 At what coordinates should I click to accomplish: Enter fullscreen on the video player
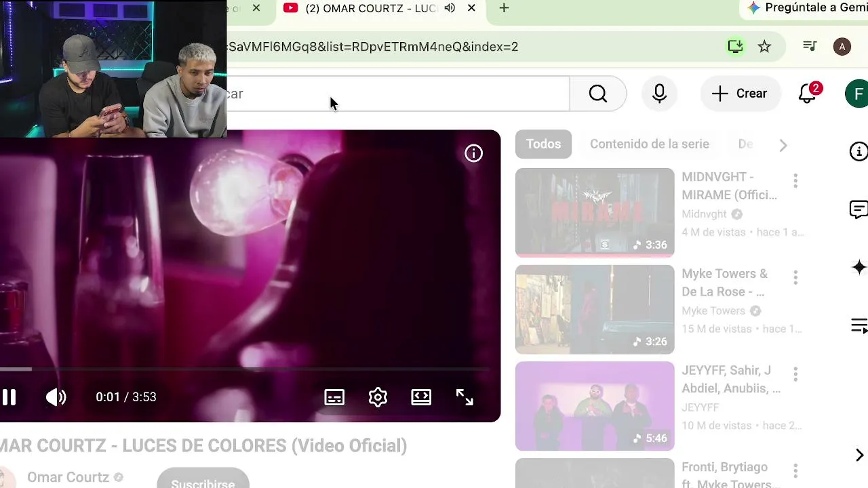(465, 397)
